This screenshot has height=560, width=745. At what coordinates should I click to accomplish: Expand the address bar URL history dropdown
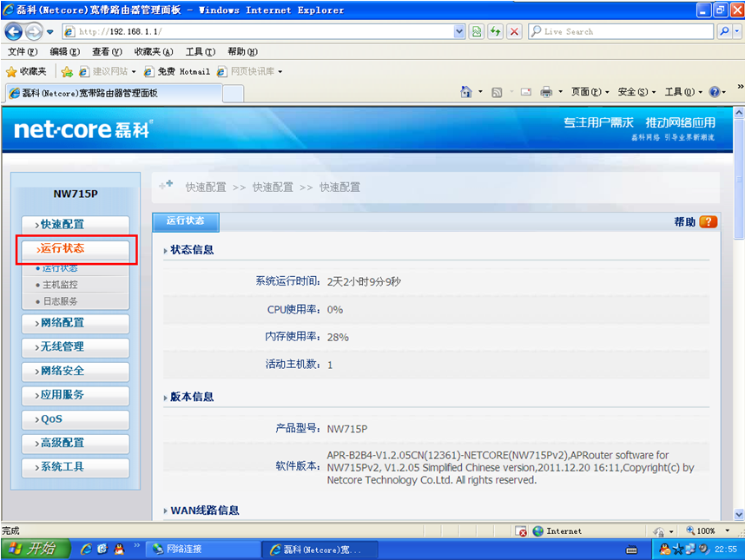click(459, 32)
